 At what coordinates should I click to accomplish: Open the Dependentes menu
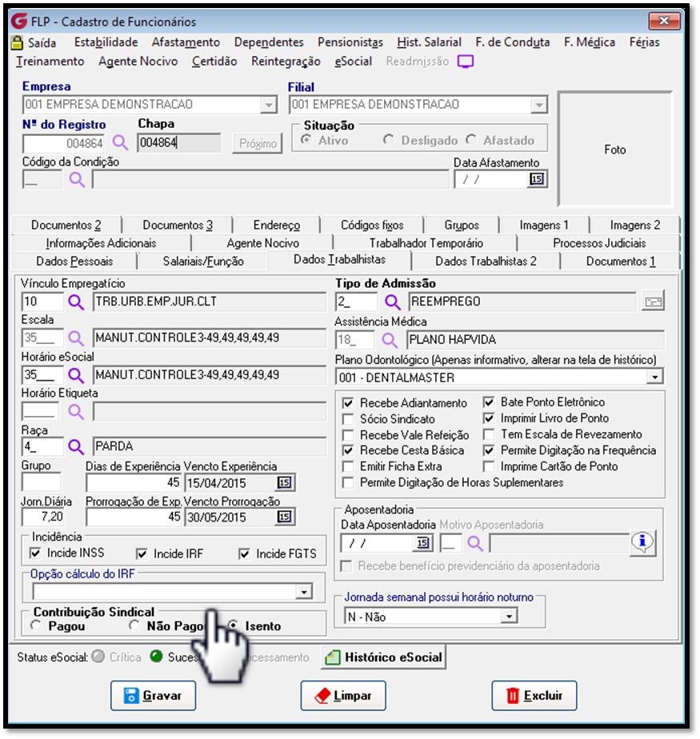pyautogui.click(x=269, y=42)
